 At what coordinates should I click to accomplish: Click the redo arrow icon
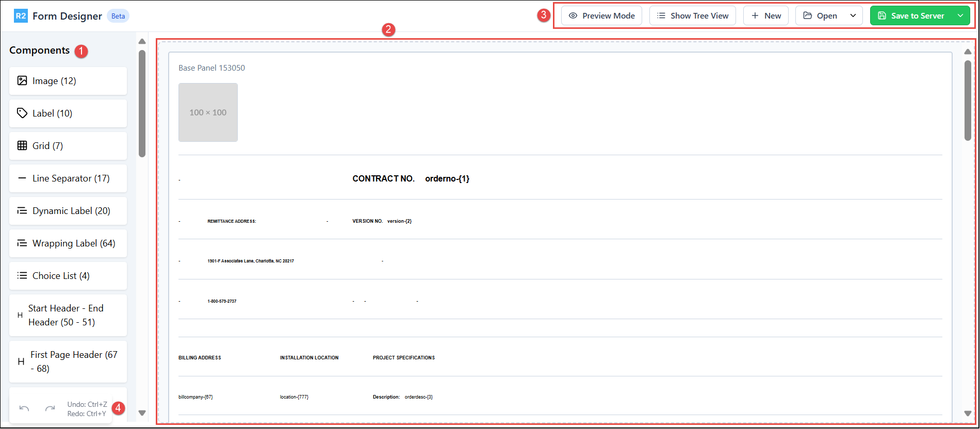[x=50, y=409]
